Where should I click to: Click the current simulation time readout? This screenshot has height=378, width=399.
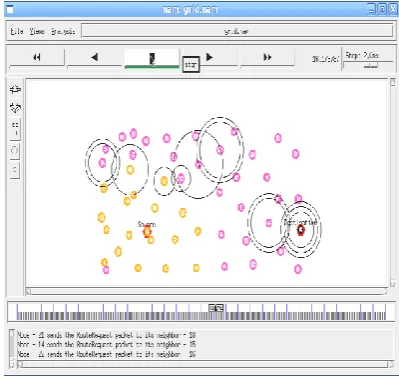tap(325, 59)
